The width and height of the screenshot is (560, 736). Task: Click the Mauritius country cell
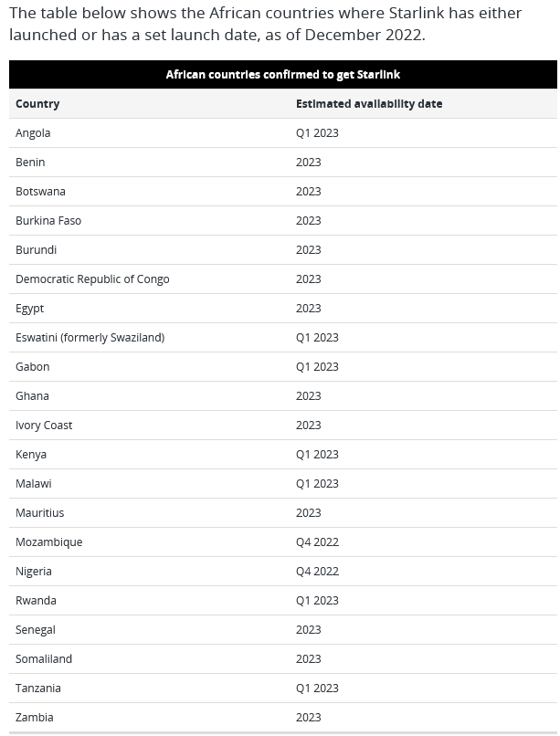coord(40,513)
